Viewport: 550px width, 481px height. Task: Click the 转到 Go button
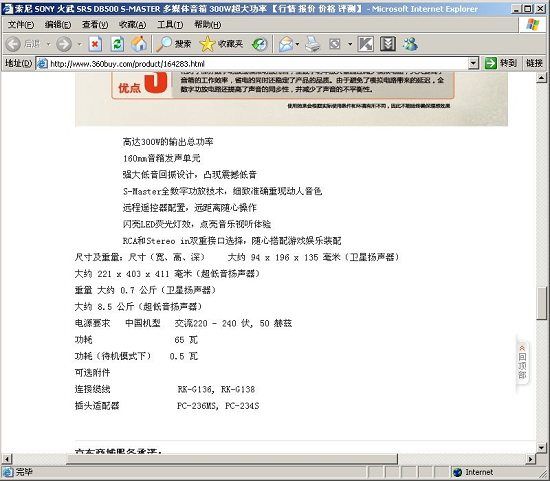(501, 64)
